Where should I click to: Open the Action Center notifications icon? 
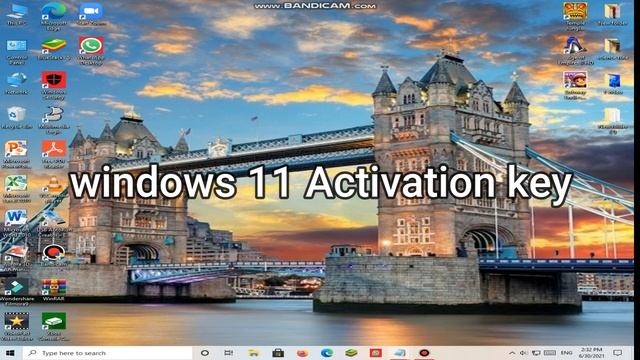(x=618, y=353)
